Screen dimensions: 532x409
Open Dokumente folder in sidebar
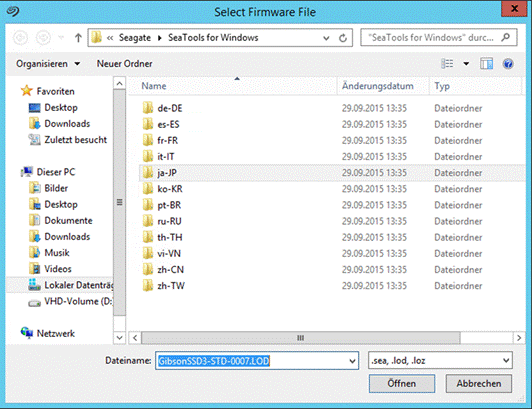[x=61, y=220]
